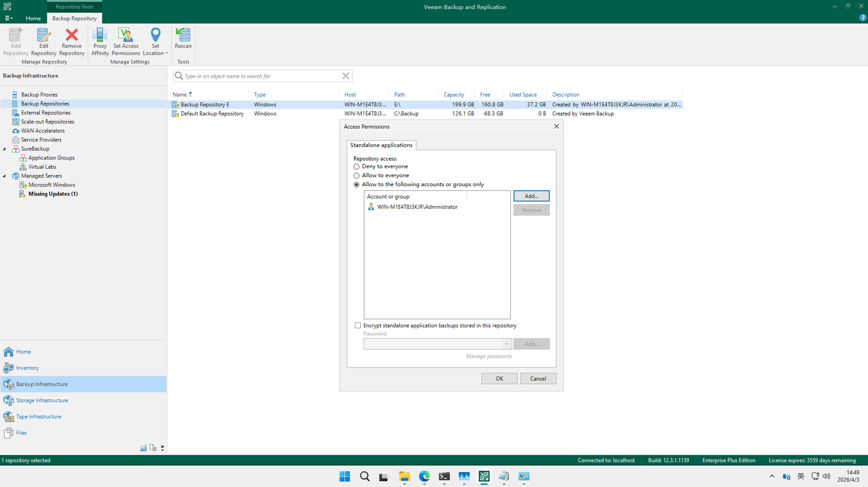The height and width of the screenshot is (487, 868).
Task: Open the volume control in system tray
Action: click(x=826, y=476)
